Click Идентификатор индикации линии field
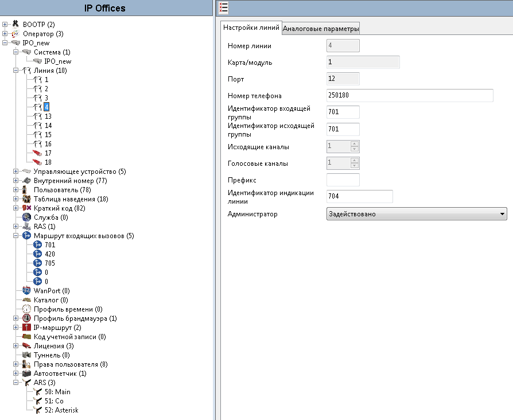Screen dimensions: 513x420 pyautogui.click(x=360, y=196)
